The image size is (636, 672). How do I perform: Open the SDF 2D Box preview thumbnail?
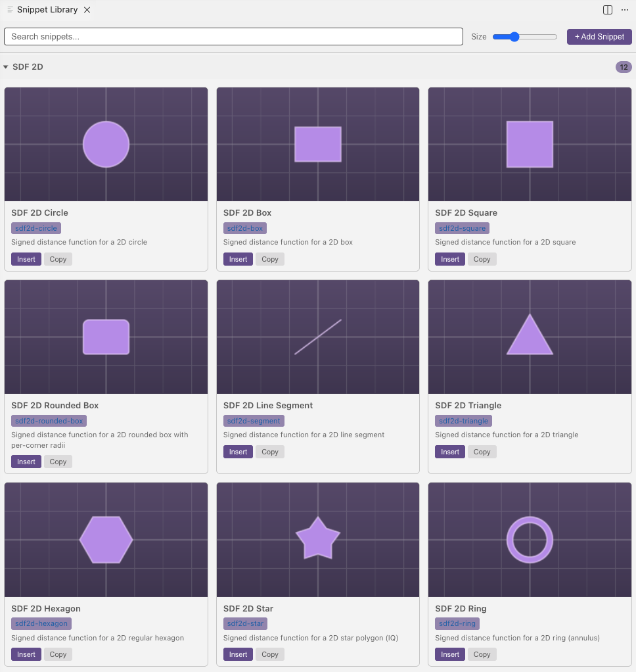[x=318, y=144]
